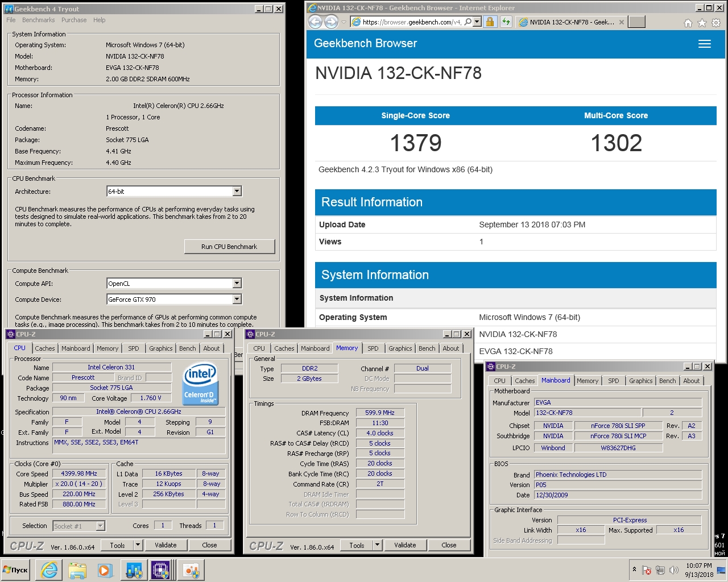The width and height of the screenshot is (728, 582).
Task: Open the Geekbench Browser hamburger menu
Action: [x=704, y=44]
